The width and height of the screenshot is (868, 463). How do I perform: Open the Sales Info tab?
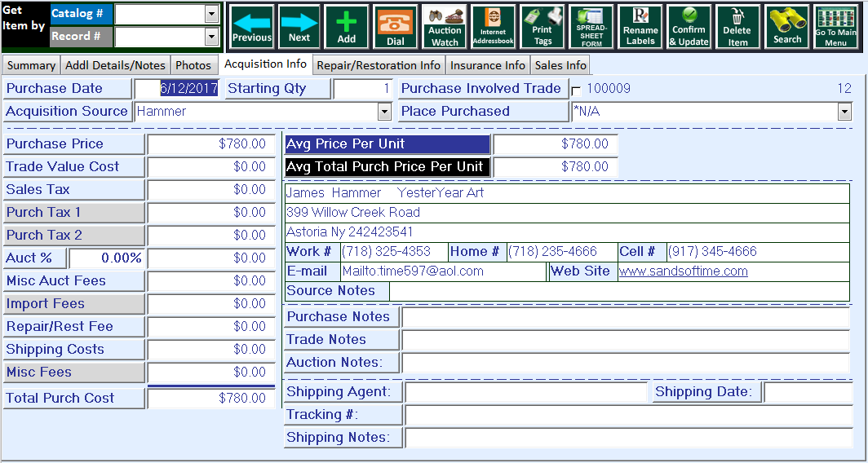coord(560,65)
